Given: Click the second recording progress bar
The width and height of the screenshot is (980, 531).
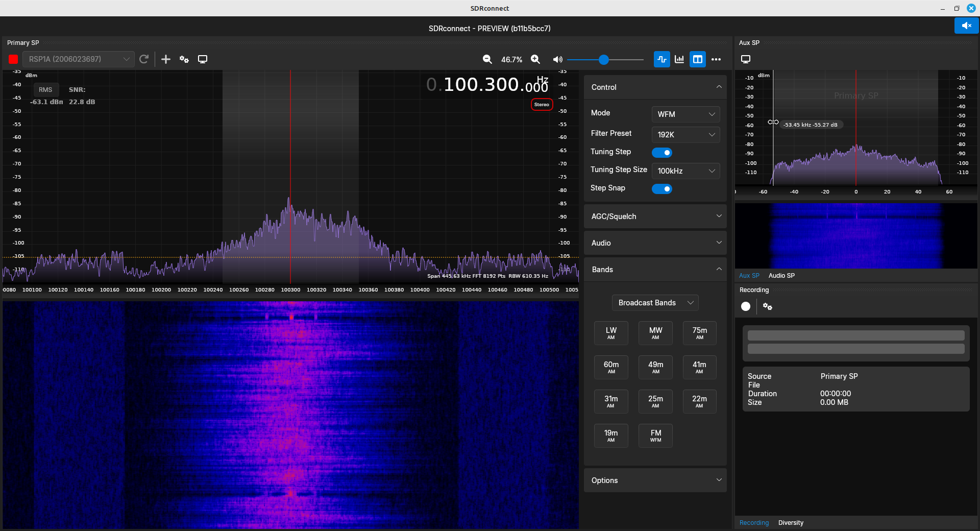Looking at the screenshot, I should click(856, 349).
